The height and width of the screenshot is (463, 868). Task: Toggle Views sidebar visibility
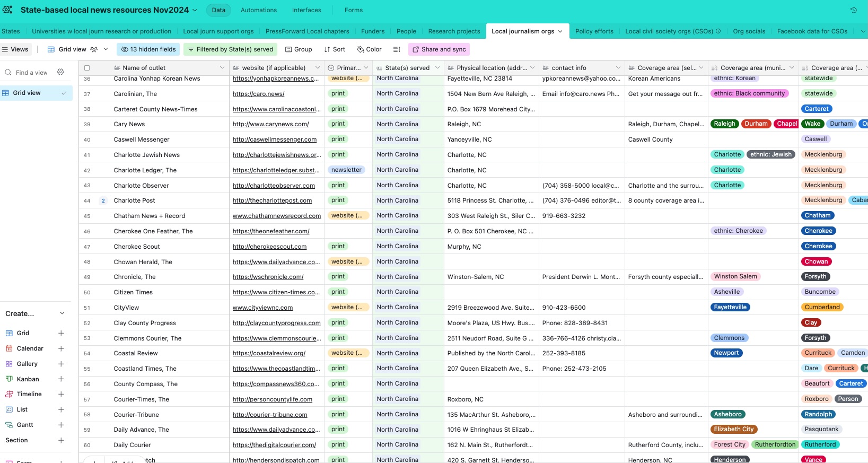15,49
